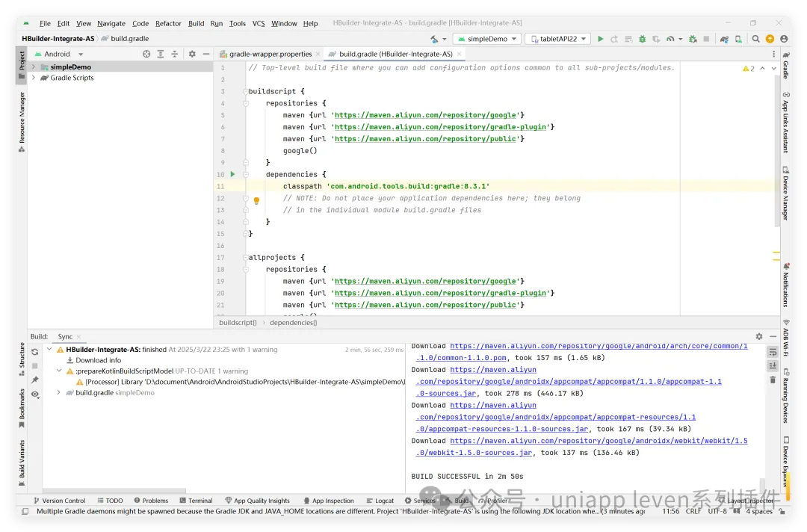Click the Debug bug icon in toolbar
The height and width of the screenshot is (532, 807).
[x=643, y=39]
